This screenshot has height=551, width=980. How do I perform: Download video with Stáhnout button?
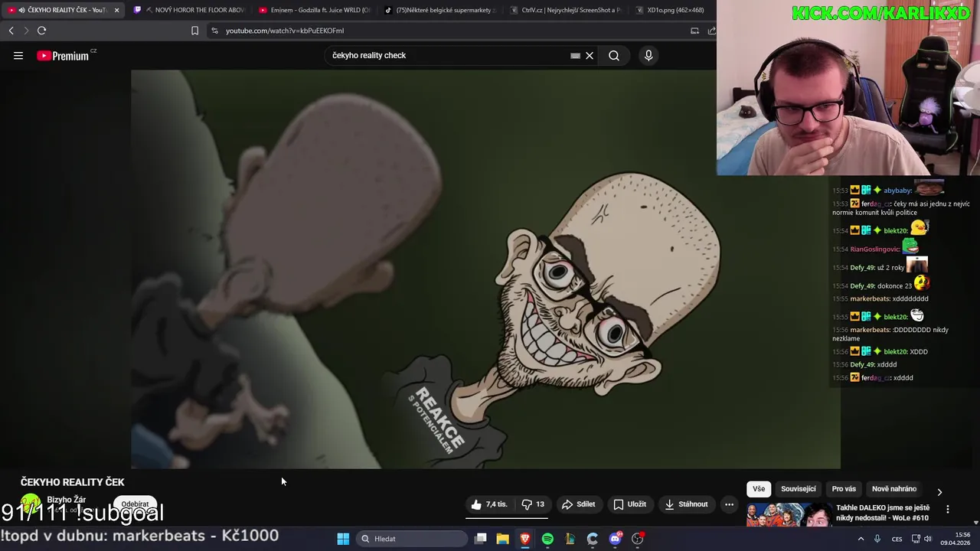click(x=686, y=504)
